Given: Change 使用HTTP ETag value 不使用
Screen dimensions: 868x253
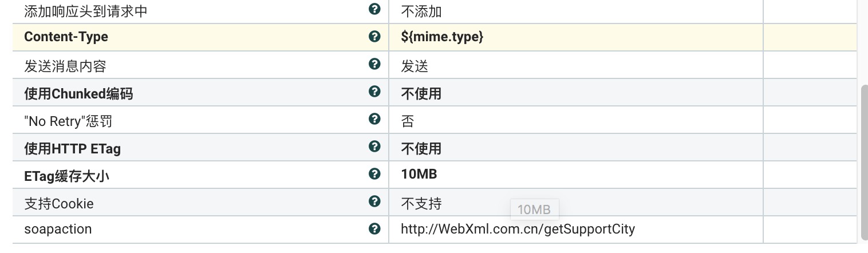Looking at the screenshot, I should click(421, 149).
